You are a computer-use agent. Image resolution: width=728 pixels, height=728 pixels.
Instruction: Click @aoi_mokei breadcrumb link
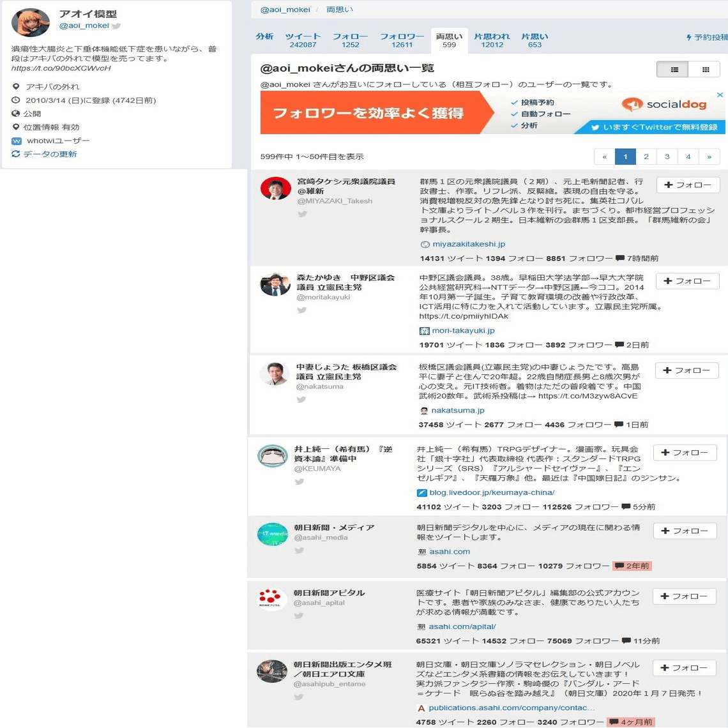click(285, 10)
